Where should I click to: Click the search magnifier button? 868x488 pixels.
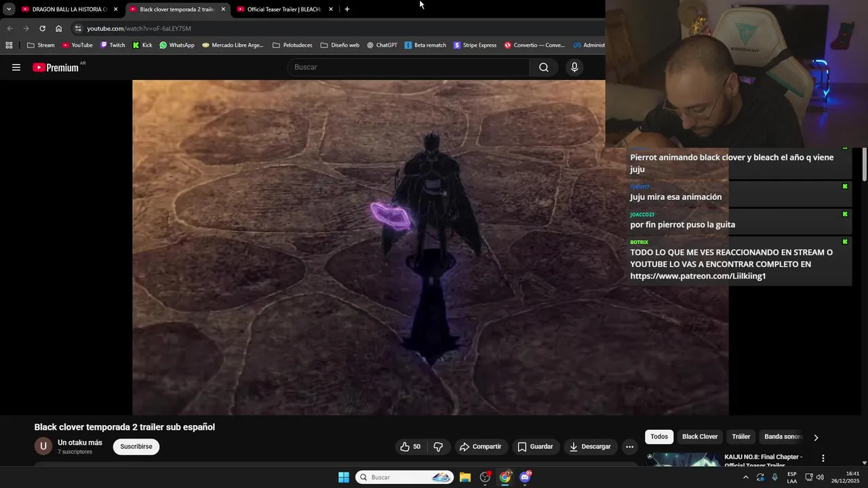click(x=543, y=67)
